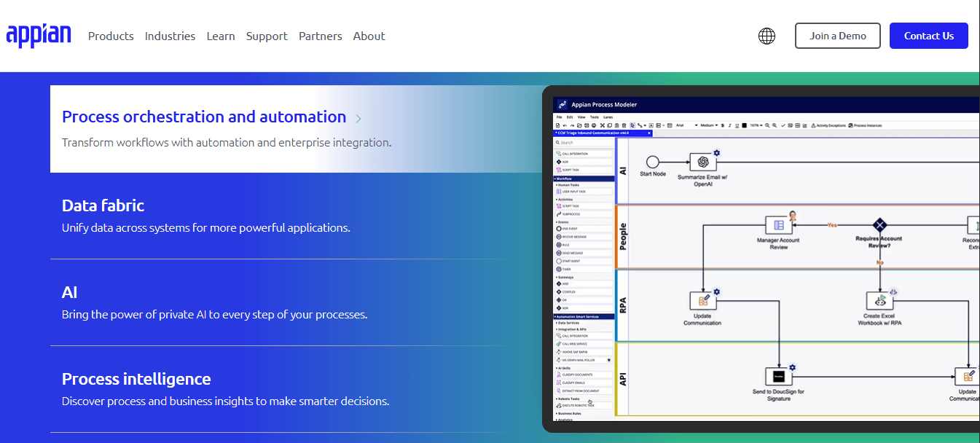Open the View menu in Process Modeler
This screenshot has height=443, width=980.
click(581, 117)
